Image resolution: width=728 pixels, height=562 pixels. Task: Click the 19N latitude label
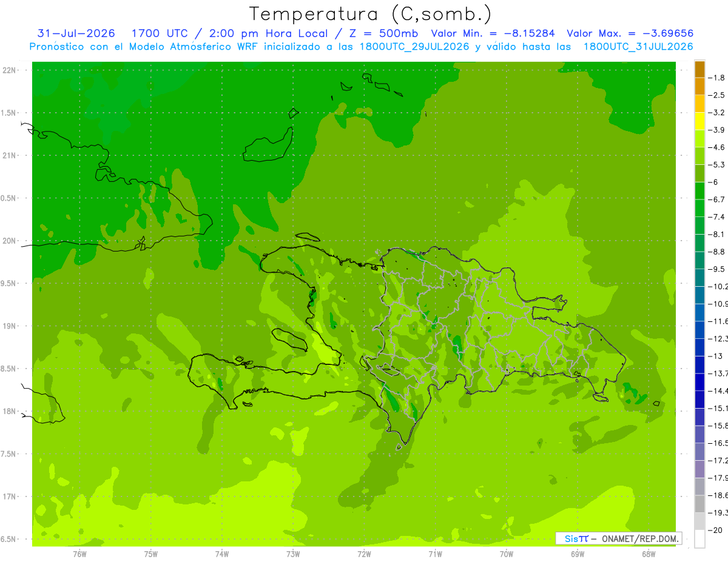[10, 326]
